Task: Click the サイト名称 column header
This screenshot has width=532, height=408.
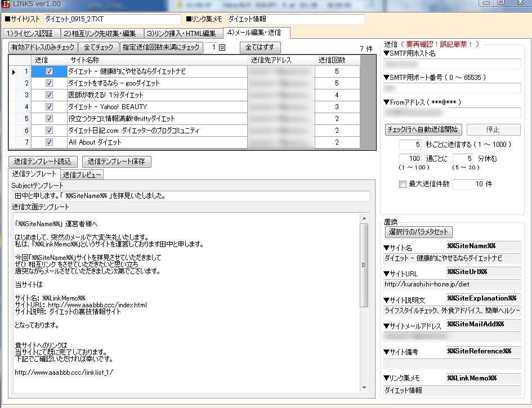Action: tap(157, 60)
